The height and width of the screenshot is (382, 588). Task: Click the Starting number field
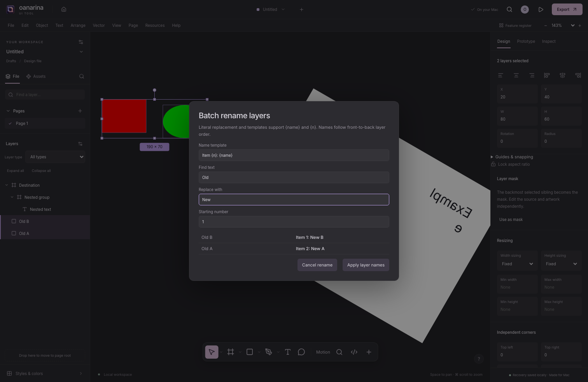pyautogui.click(x=294, y=222)
